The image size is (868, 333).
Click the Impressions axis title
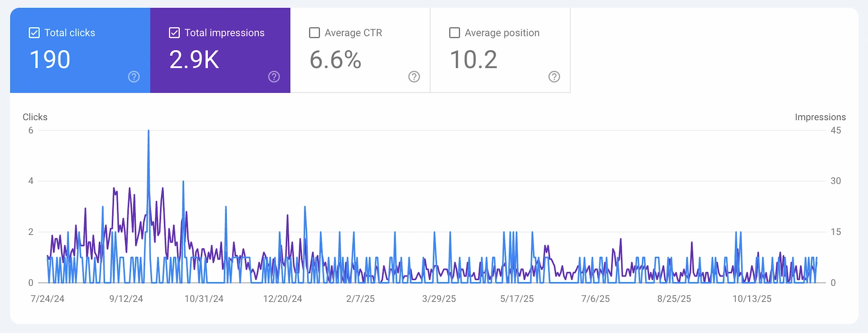pos(820,117)
